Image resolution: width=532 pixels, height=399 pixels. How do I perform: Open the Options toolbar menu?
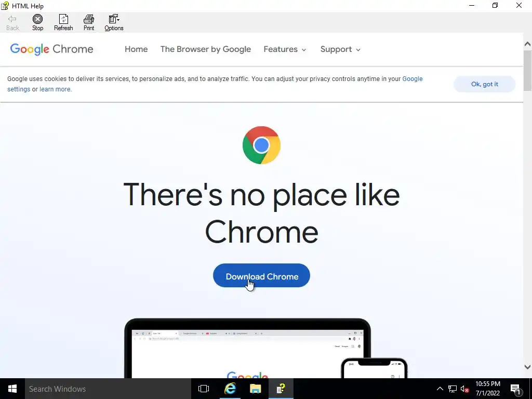pos(114,23)
